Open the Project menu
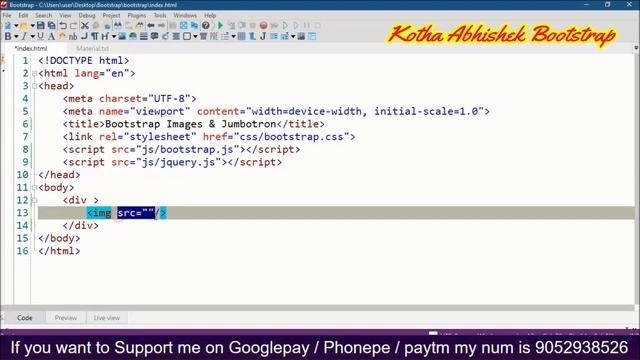The width and height of the screenshot is (640, 360). point(111,16)
